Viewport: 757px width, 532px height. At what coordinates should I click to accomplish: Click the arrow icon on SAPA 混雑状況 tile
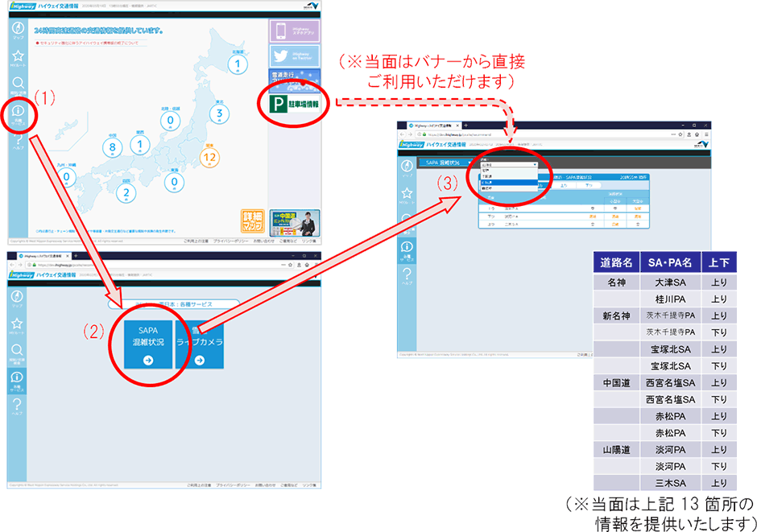coord(148,361)
